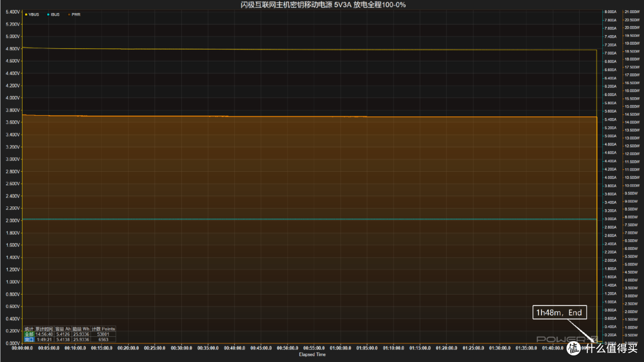This screenshot has height=362, width=644.
Task: Toggle the VBUS series in the legend
Action: [x=32, y=14]
